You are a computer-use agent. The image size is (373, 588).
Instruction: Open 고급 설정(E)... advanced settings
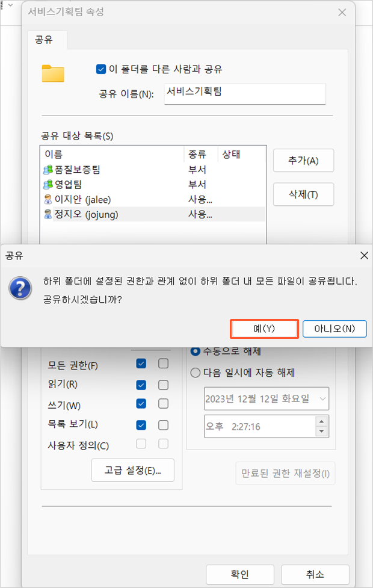click(133, 470)
